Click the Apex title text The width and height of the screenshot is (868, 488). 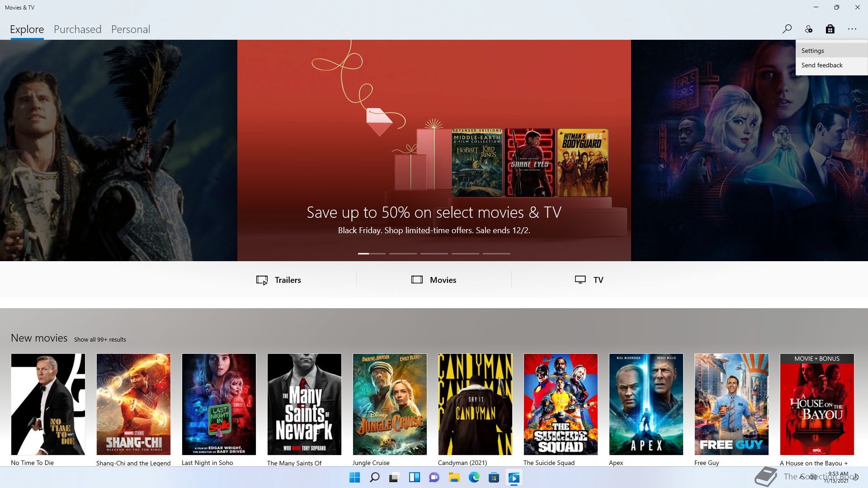pyautogui.click(x=616, y=463)
